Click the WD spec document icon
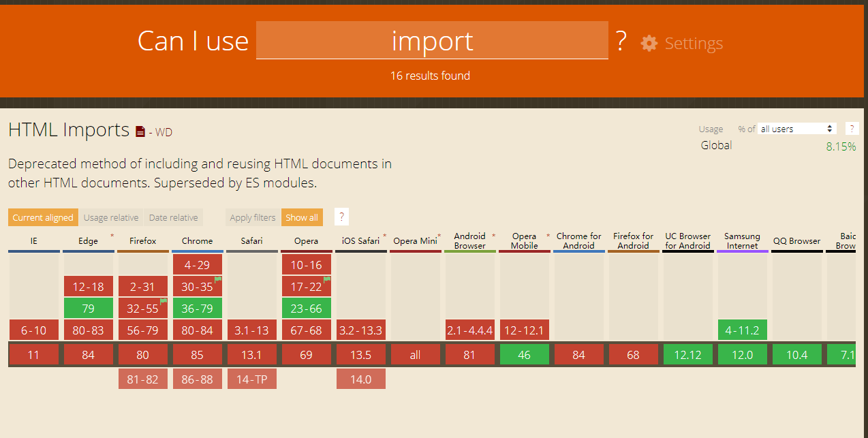 [140, 131]
